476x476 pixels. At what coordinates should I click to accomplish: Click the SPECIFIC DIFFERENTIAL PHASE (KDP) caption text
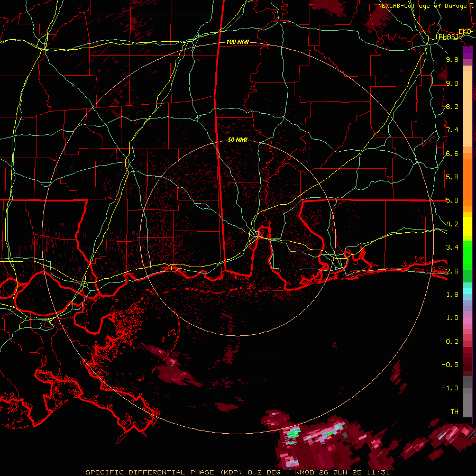pos(166,472)
